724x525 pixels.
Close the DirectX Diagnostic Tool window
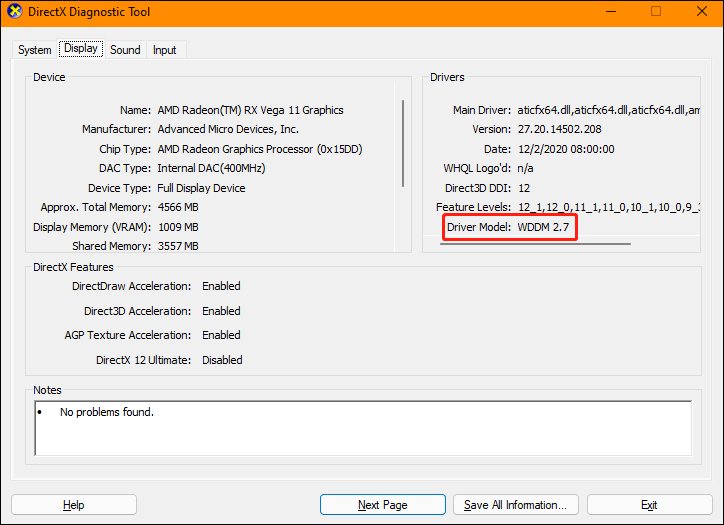701,12
